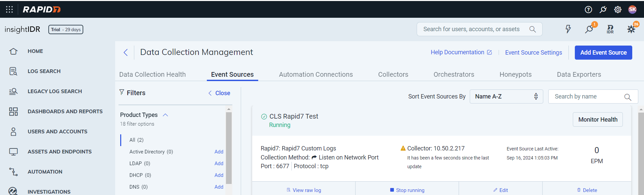Open Dashboards and Reports from sidebar
Screen dimensions: 644x195
pyautogui.click(x=65, y=112)
